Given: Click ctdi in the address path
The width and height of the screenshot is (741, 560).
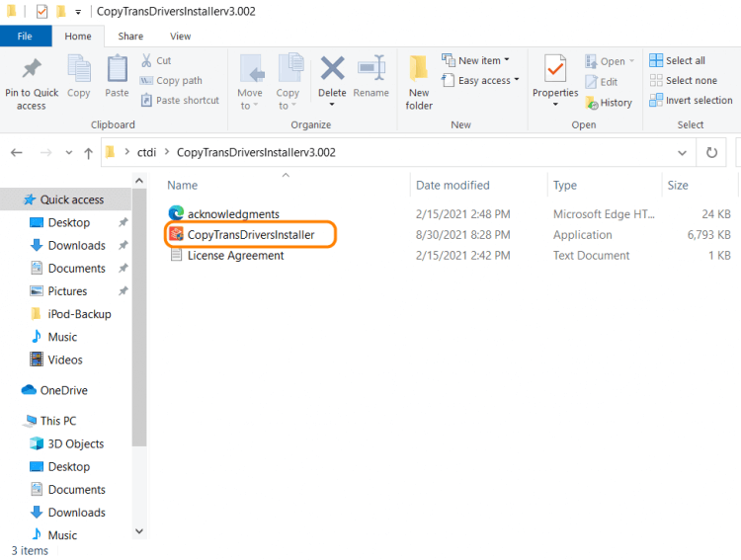Looking at the screenshot, I should click(x=146, y=153).
